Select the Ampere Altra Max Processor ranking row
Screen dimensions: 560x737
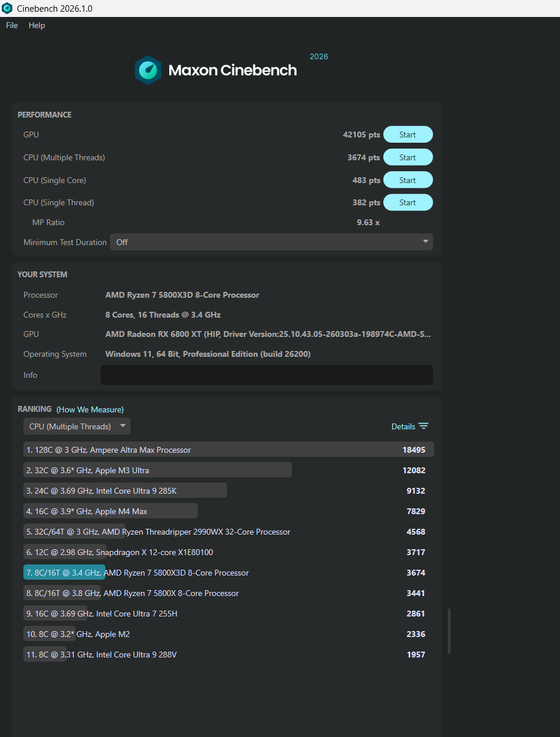pyautogui.click(x=229, y=450)
